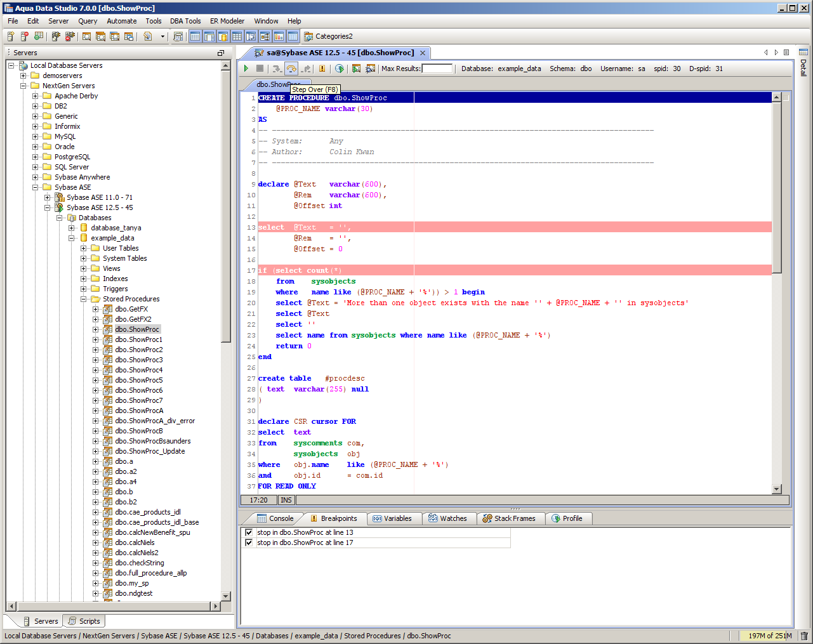The image size is (813, 644).
Task: Disable the breakpoint at line 17
Action: 249,542
